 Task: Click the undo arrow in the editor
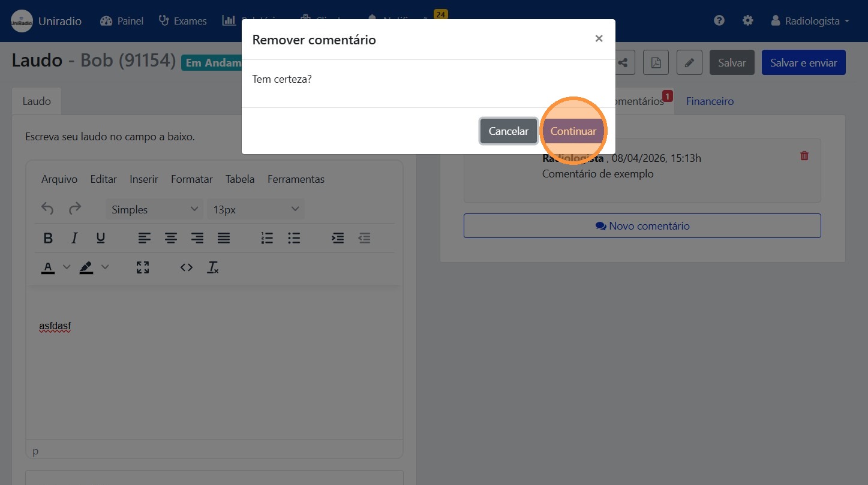pos(47,208)
